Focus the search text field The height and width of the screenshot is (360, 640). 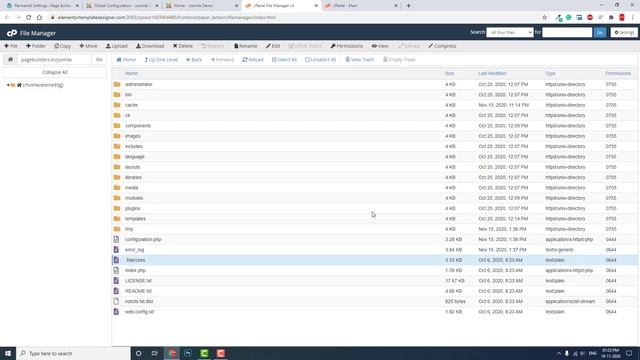tap(567, 32)
